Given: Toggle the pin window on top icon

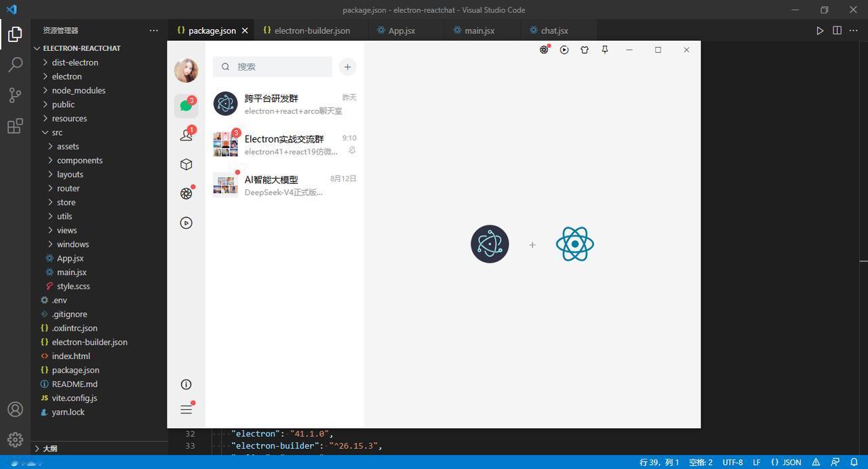Looking at the screenshot, I should tap(605, 50).
